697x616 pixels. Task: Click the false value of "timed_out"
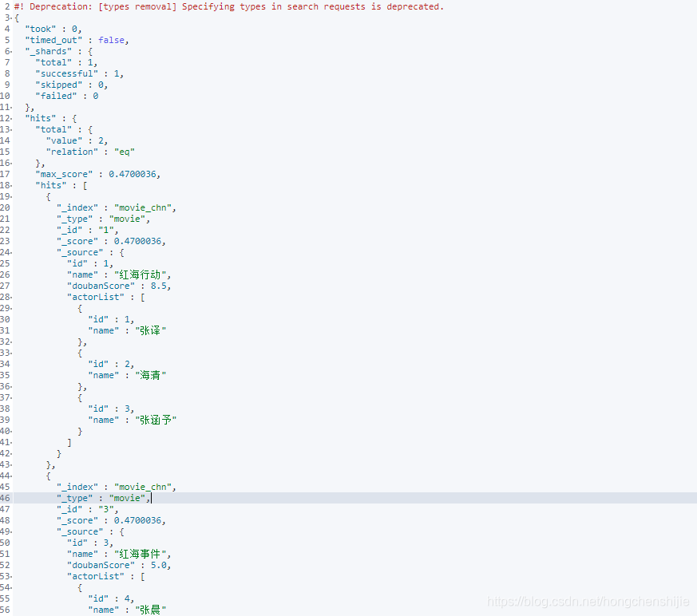point(111,40)
